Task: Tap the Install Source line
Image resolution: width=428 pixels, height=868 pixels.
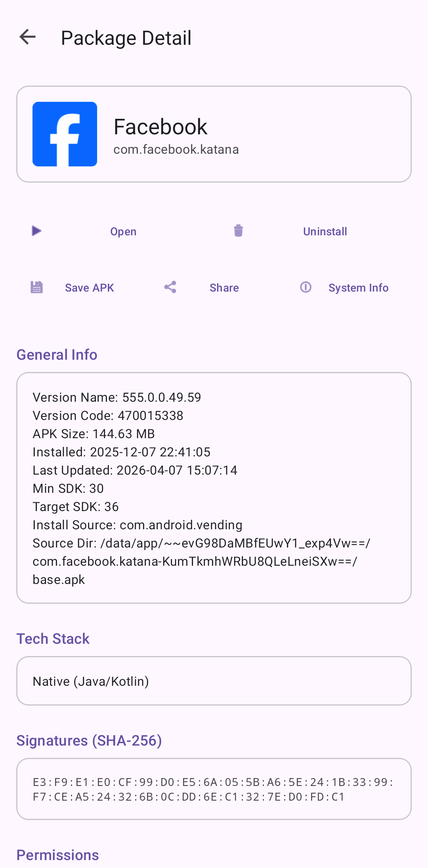Action: [138, 525]
